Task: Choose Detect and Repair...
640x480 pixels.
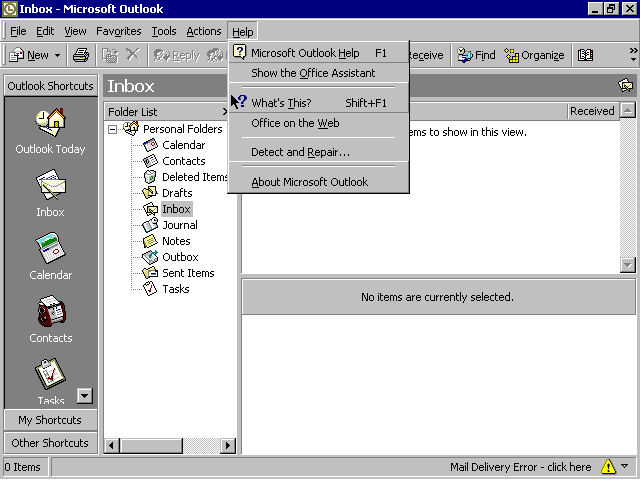Action: coord(318,152)
